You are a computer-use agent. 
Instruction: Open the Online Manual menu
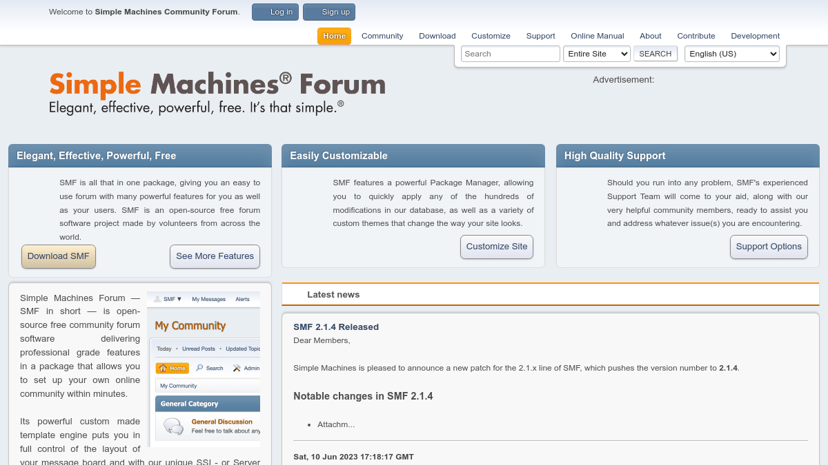(597, 36)
